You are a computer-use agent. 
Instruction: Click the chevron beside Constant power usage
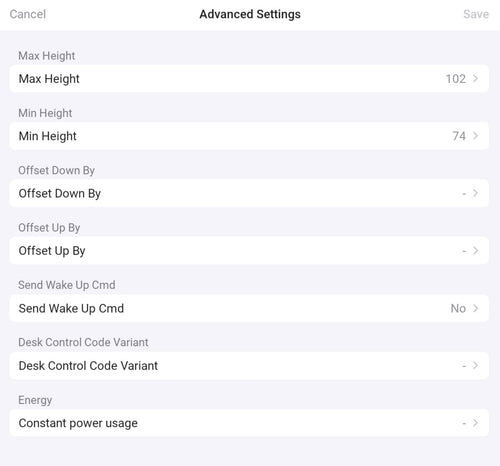[x=476, y=423]
